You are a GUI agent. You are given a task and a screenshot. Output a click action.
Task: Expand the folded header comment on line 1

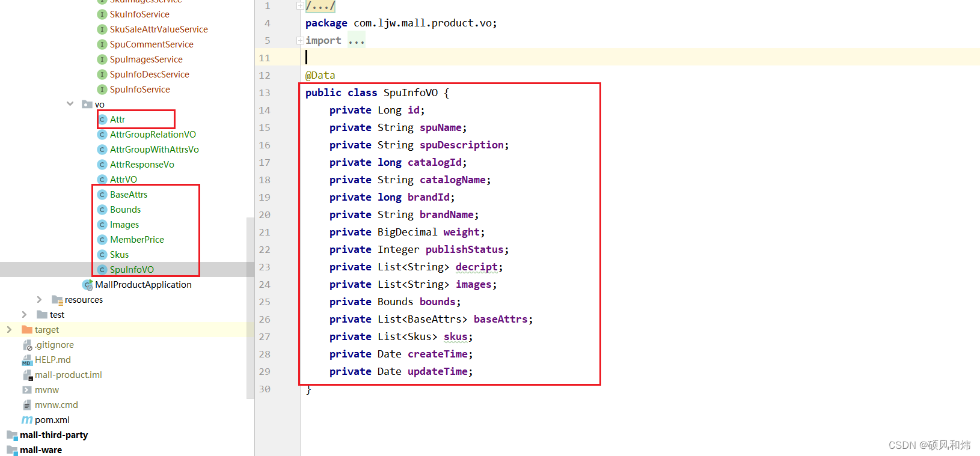click(x=300, y=6)
